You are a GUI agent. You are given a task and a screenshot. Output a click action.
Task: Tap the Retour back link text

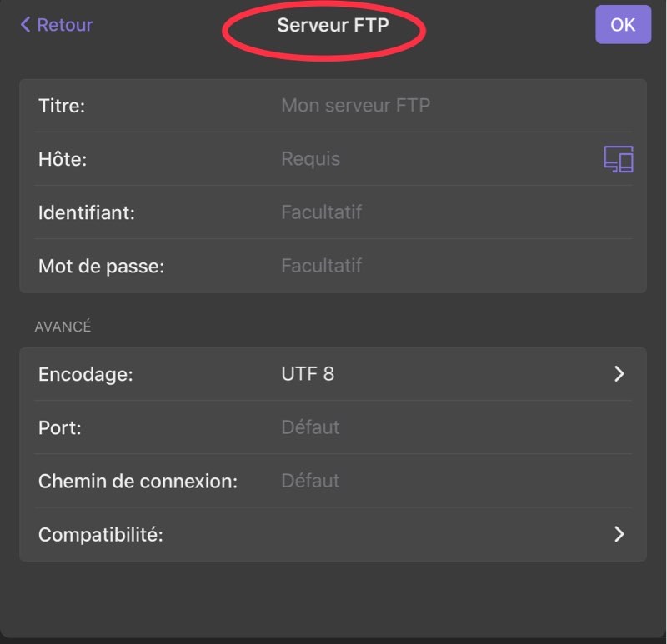pyautogui.click(x=65, y=25)
